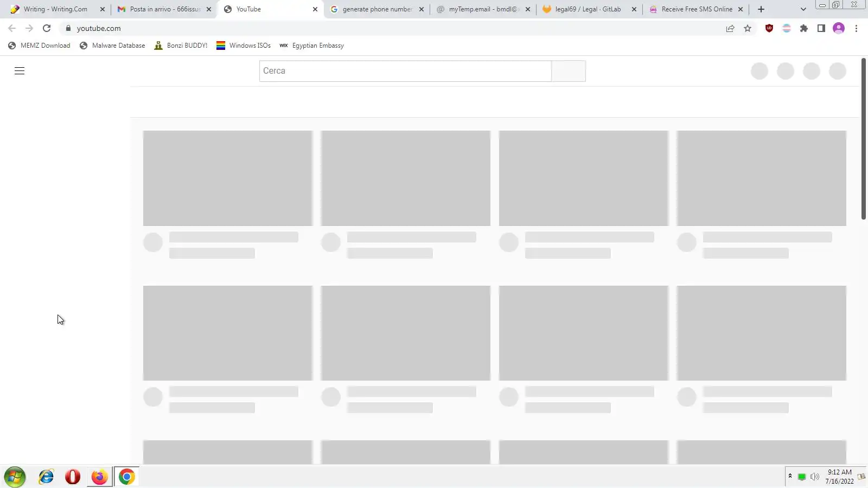Switch to the Writing - Writing.Com tab
This screenshot has height=488, width=868.
click(x=55, y=9)
